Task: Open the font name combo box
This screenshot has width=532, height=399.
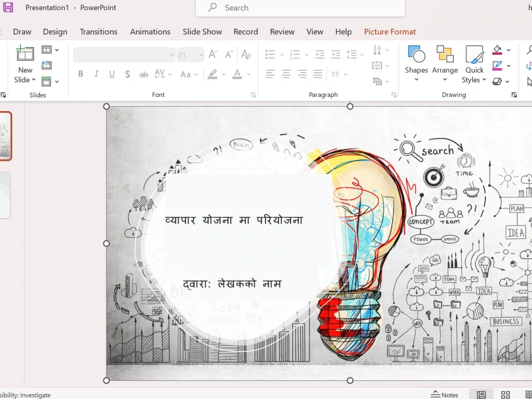Action: pos(124,55)
